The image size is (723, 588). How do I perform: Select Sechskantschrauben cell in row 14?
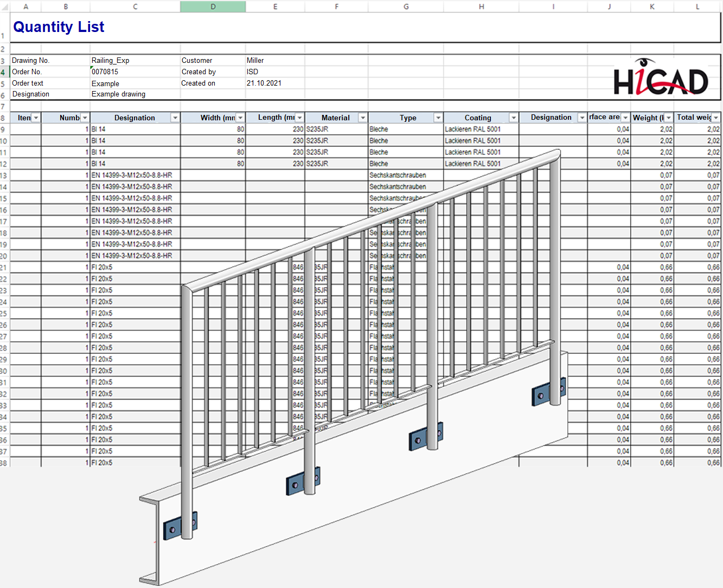pos(406,186)
